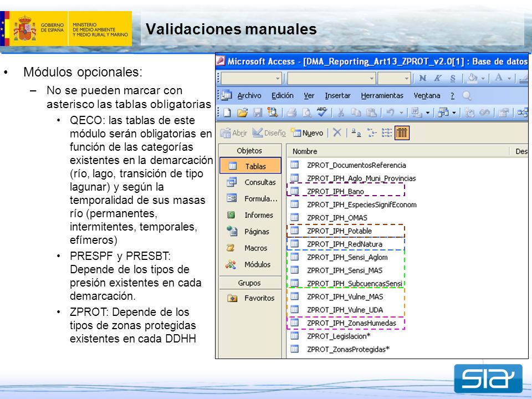Screen dimensions: 532x399
Task: Click the Copy toolbar icon
Action: pyautogui.click(x=356, y=112)
